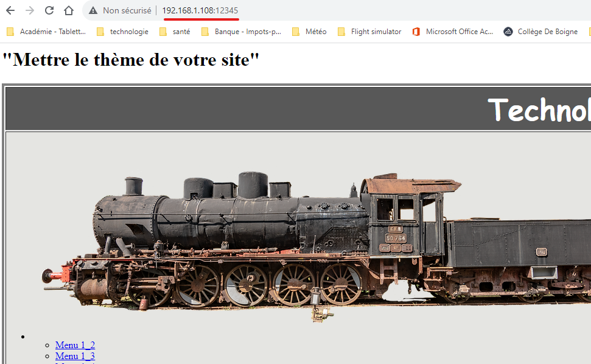The height and width of the screenshot is (364, 591).
Task: Go back using the browser back arrow
Action: click(10, 10)
